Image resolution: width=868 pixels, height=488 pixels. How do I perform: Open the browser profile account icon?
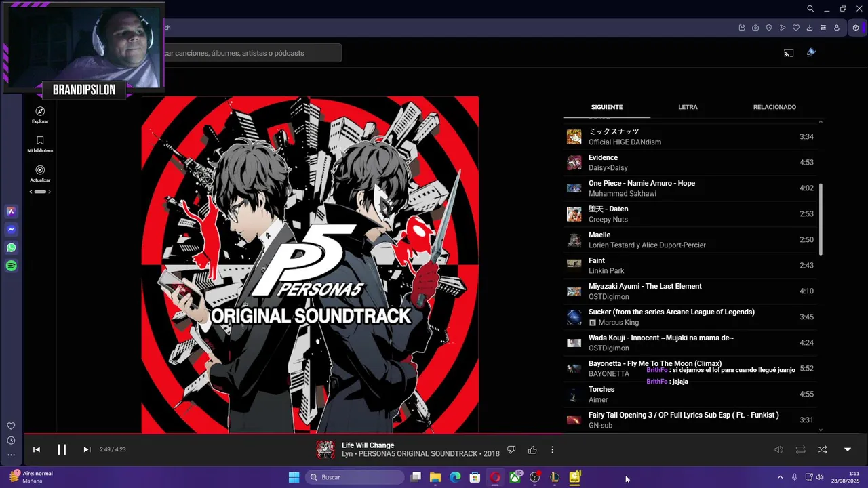(837, 28)
